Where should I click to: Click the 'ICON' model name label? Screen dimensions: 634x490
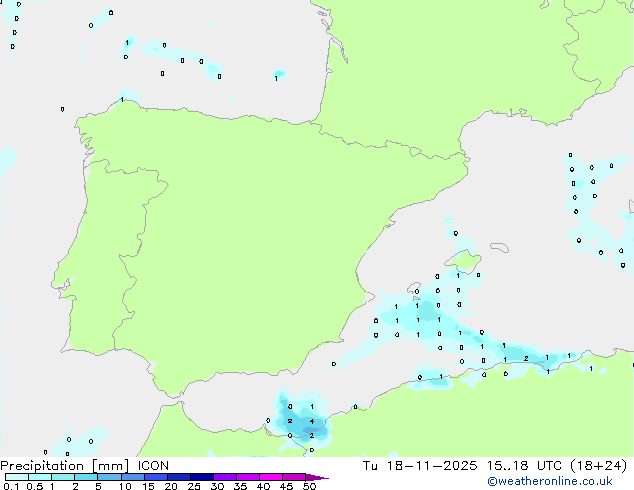point(153,466)
